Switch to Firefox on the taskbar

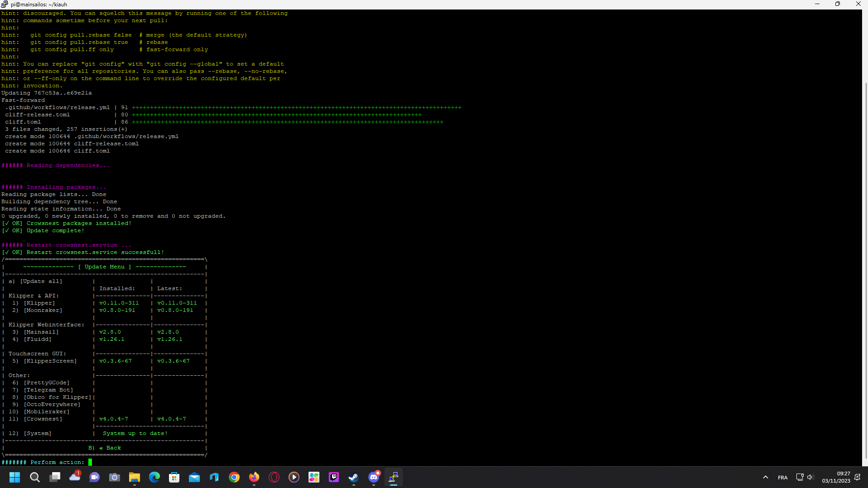coord(254,477)
